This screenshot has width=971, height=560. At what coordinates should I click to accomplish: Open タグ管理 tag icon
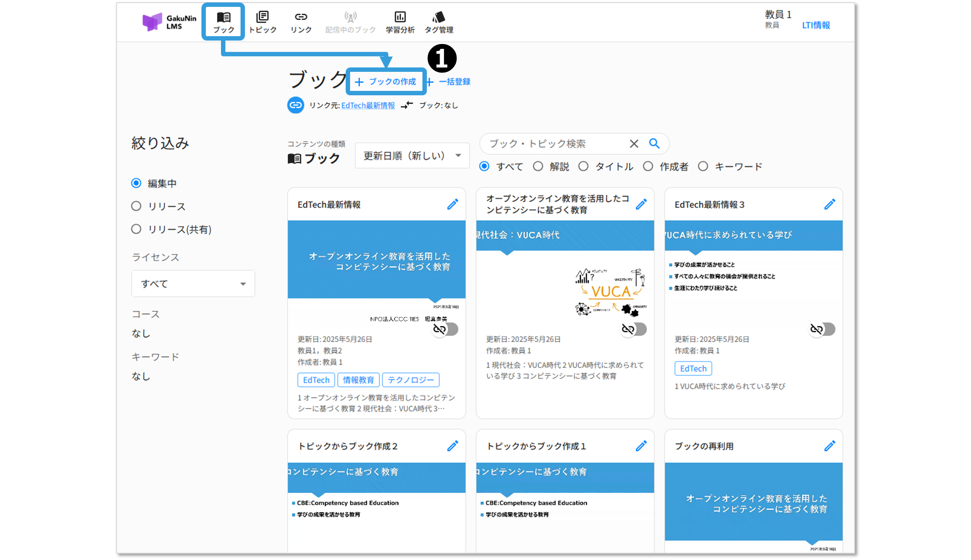pyautogui.click(x=439, y=17)
